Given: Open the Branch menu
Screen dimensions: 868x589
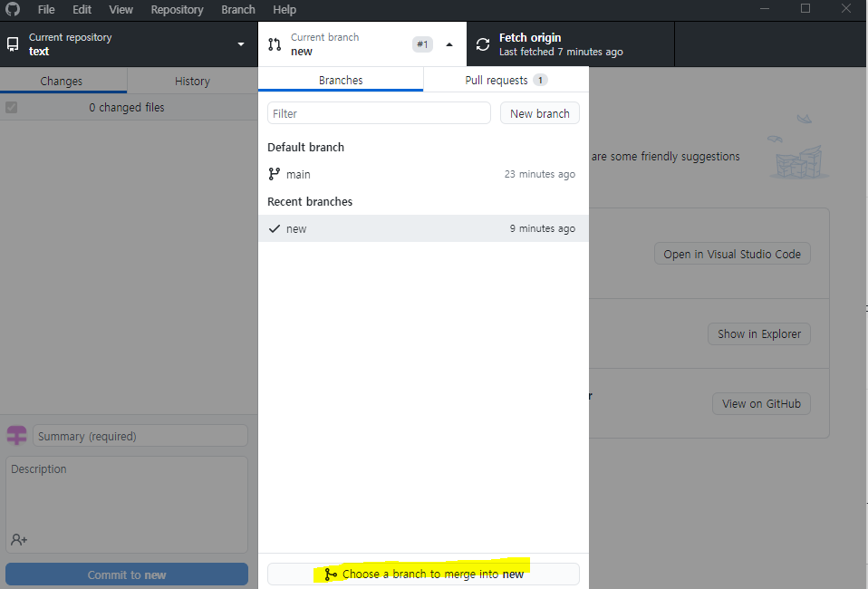Looking at the screenshot, I should 238,9.
